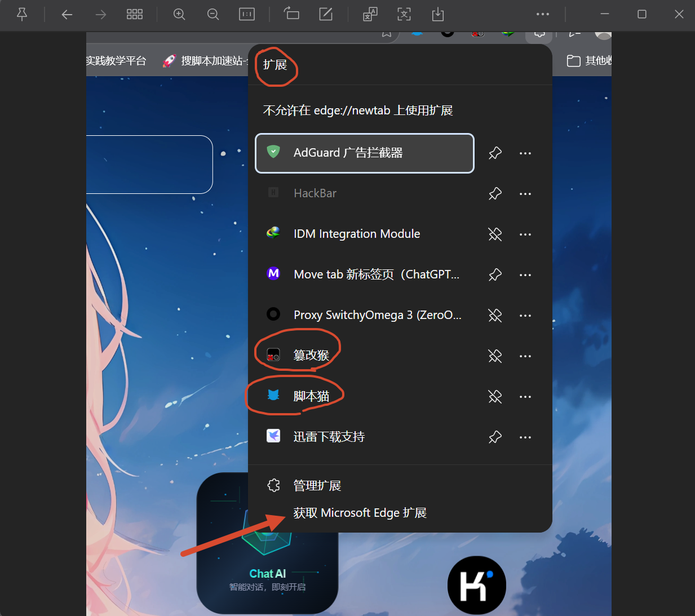Viewport: 695px width, 616px height.
Task: Click the save/export image icon
Action: (x=438, y=14)
